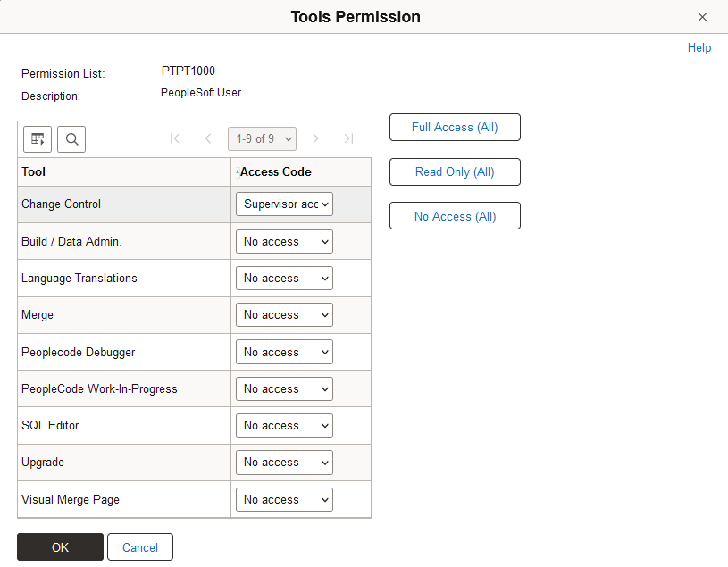Confirm changes with the OK button
This screenshot has height=567, width=728.
click(60, 546)
